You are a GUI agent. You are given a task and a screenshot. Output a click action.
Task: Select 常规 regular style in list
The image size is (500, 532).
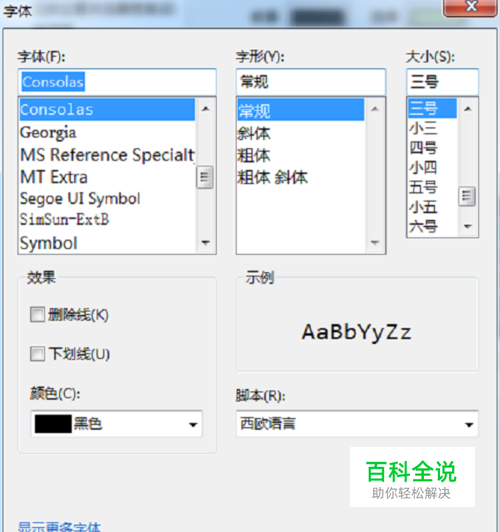click(x=301, y=110)
